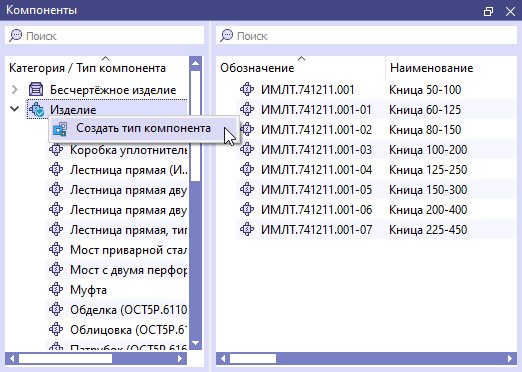Click the 'Кница 80-150' name cell
Image resolution: width=522 pixels, height=372 pixels.
click(425, 130)
